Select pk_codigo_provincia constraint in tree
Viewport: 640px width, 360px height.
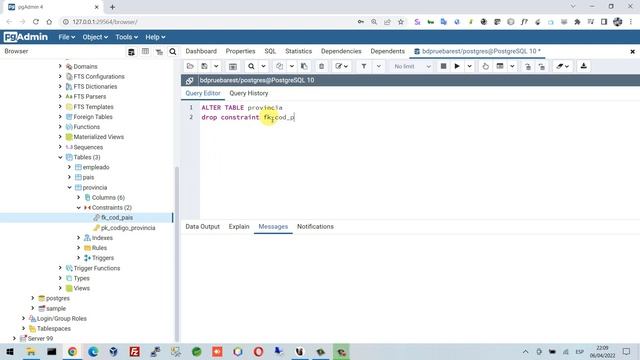[128, 228]
